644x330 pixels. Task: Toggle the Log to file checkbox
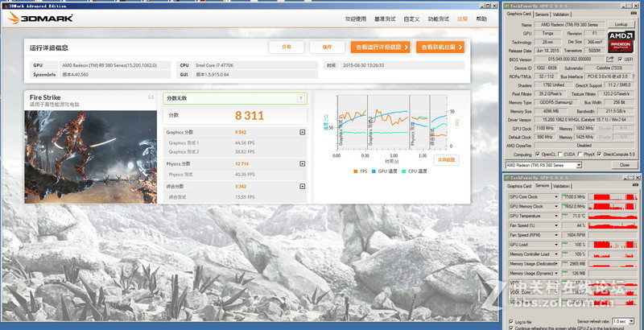tap(511, 322)
